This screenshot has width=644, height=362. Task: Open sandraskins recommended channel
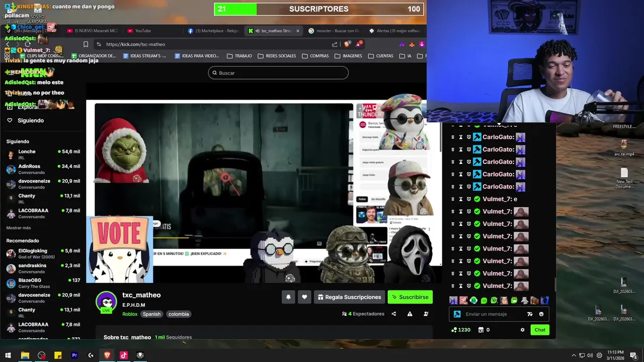43,268
